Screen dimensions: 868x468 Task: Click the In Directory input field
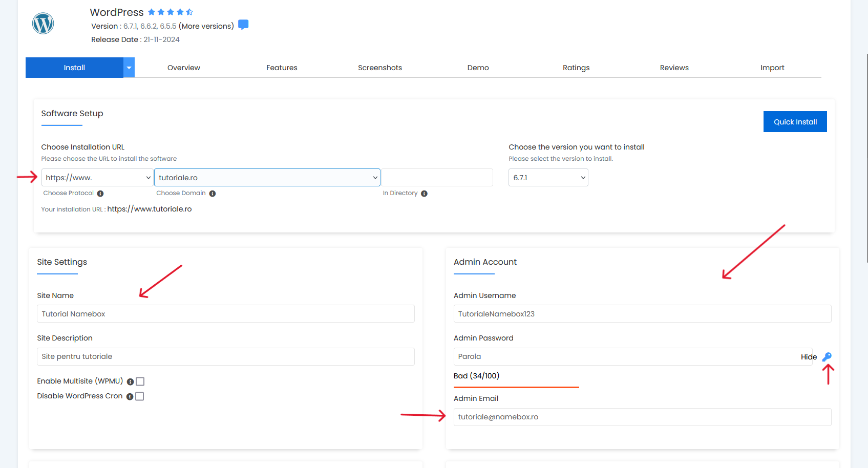click(437, 178)
